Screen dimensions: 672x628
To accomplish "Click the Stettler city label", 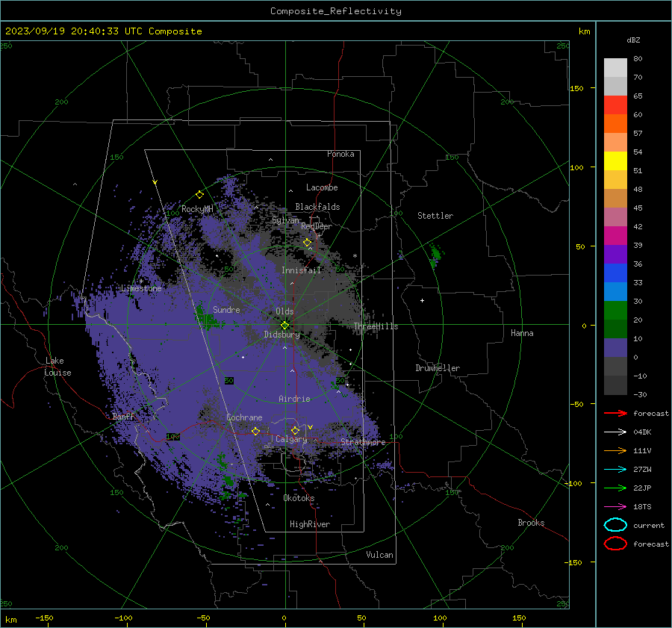I will [x=435, y=216].
